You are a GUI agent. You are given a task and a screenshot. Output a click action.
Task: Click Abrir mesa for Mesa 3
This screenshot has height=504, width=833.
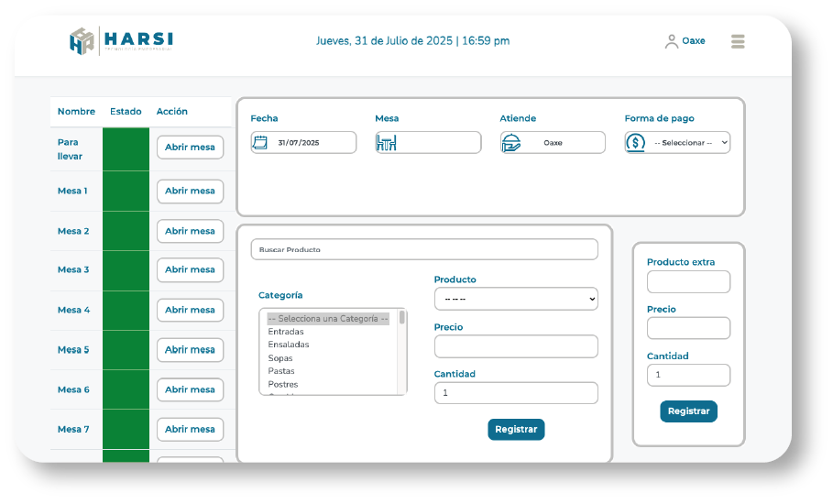(x=190, y=269)
